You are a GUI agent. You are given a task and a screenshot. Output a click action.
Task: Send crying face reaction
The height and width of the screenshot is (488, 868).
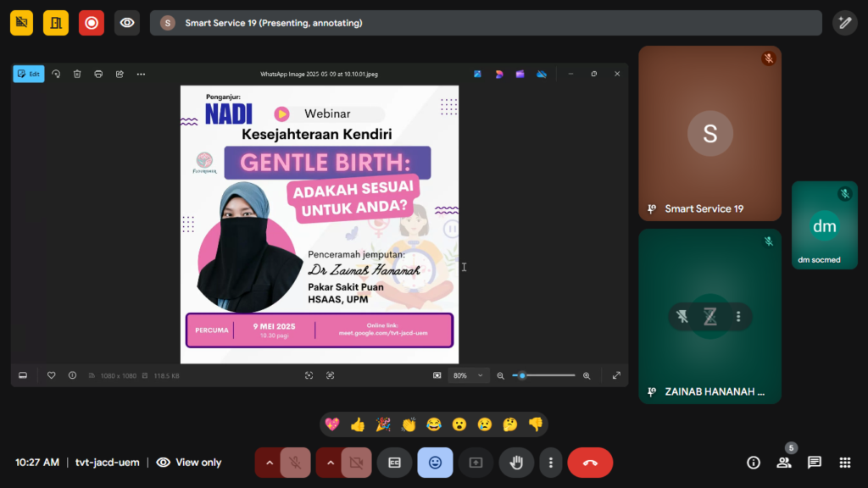484,424
